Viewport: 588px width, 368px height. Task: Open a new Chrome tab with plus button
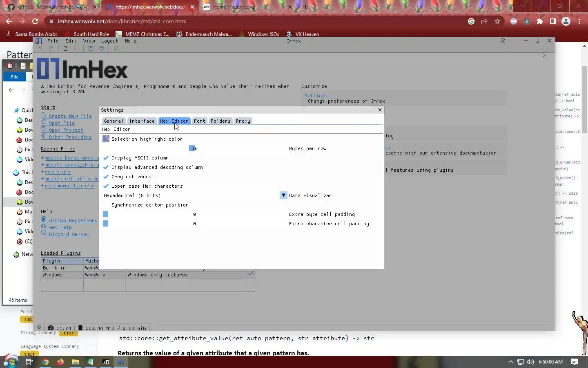coord(305,7)
